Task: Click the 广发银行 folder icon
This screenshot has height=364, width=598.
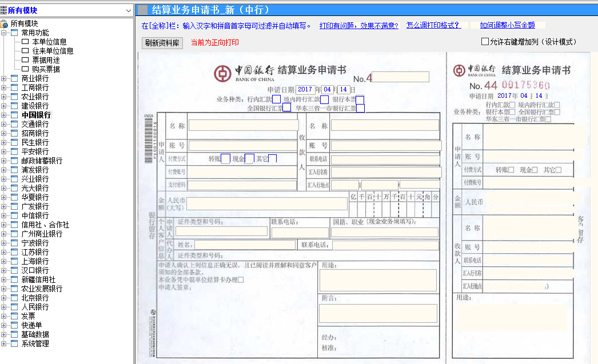Action: pyautogui.click(x=14, y=207)
